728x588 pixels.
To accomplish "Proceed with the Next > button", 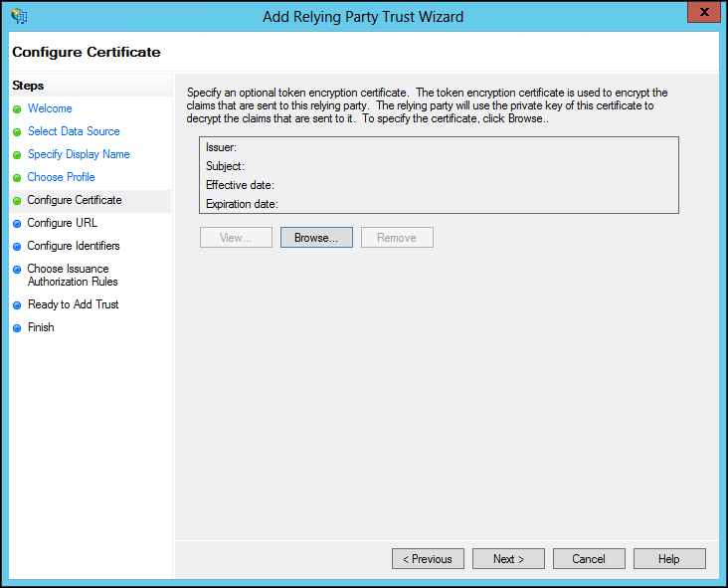I will click(x=508, y=559).
